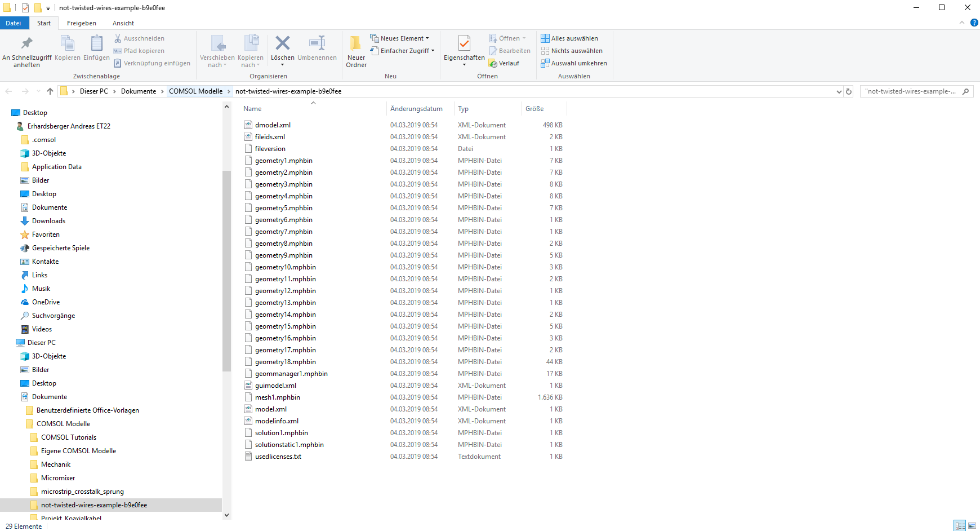980x531 pixels.
Task: Open the Datei menu
Action: click(x=14, y=23)
